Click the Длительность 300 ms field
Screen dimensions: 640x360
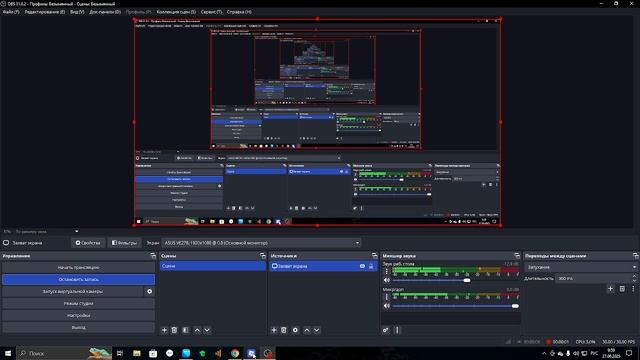(x=593, y=278)
